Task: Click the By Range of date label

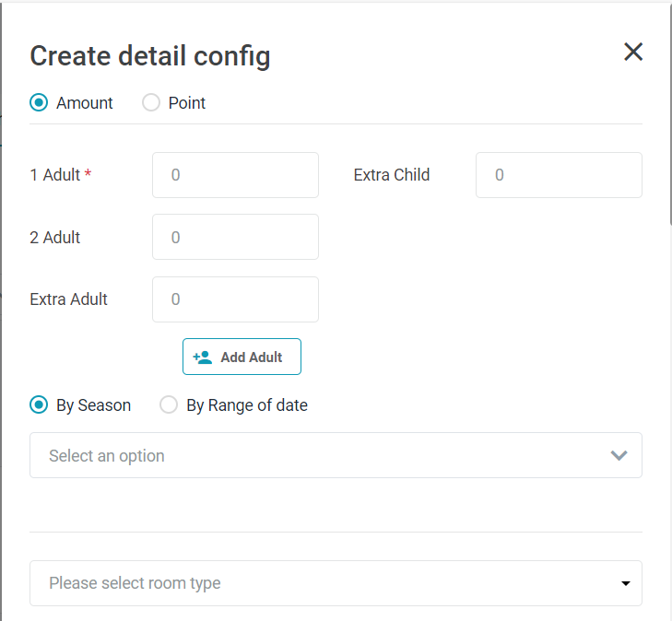Action: 247,405
